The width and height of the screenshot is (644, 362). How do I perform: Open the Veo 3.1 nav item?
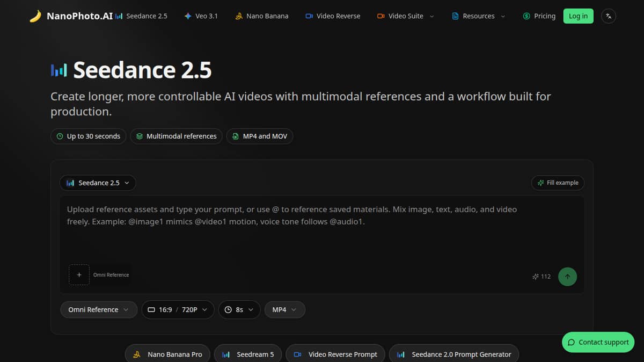tap(201, 16)
